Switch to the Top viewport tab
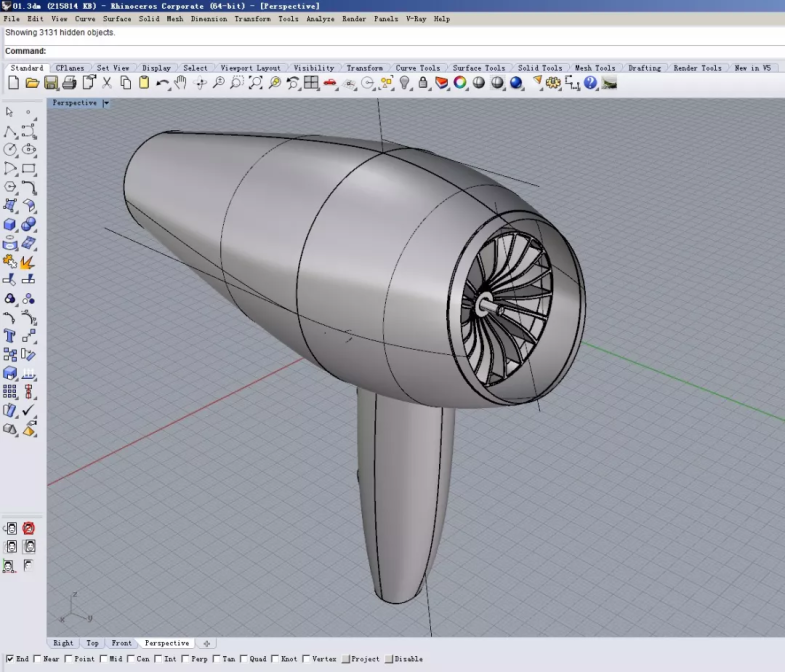The image size is (785, 672). (x=92, y=643)
